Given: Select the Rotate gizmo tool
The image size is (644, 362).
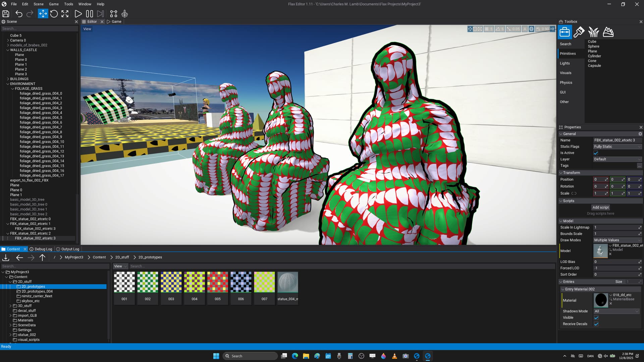Looking at the screenshot, I should (x=54, y=14).
